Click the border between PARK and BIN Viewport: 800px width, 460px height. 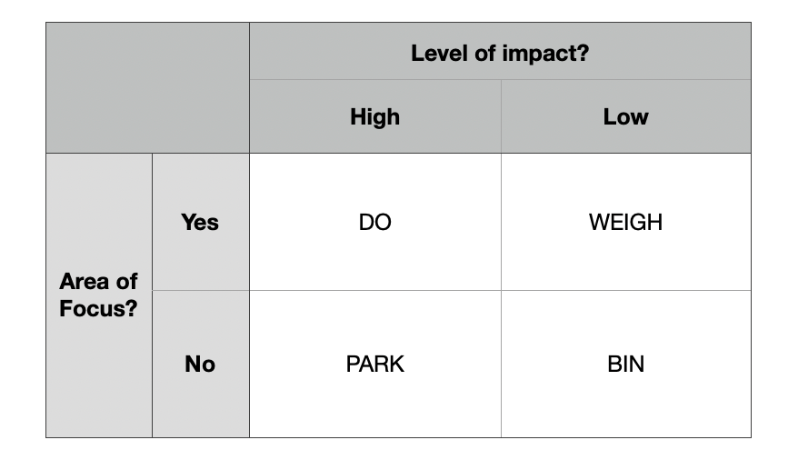[x=501, y=364]
